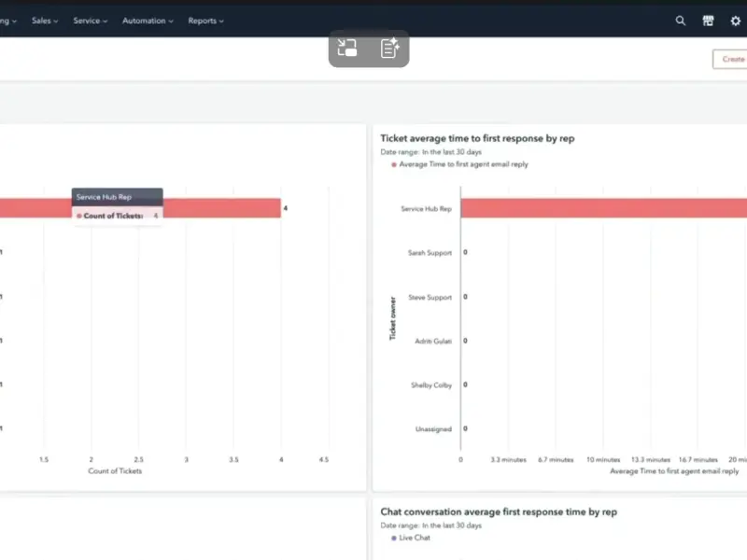Open the marketplace icon in top bar
The width and height of the screenshot is (747, 560).
pos(708,21)
